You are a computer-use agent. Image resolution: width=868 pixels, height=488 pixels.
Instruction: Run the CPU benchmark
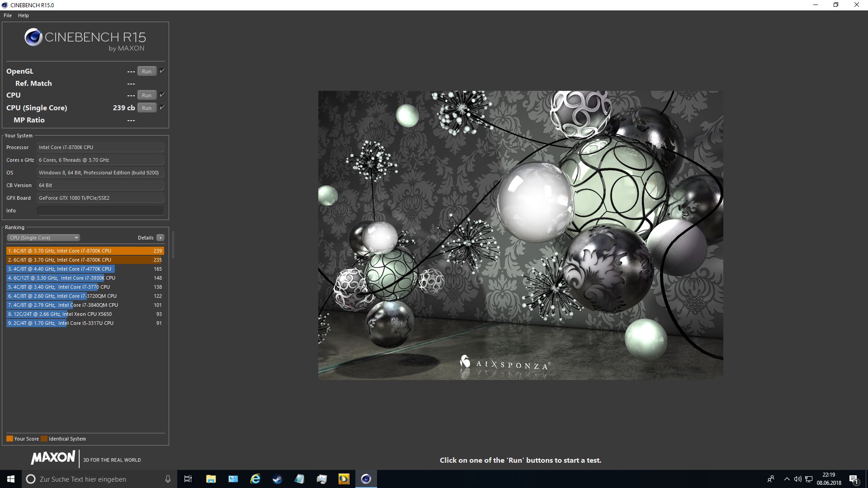coord(146,95)
